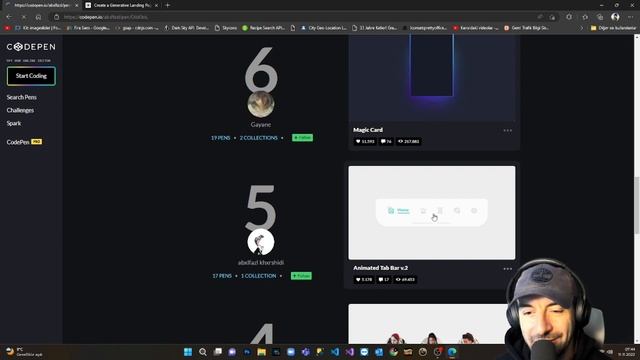This screenshot has width=640, height=360.
Task: Go back in the browser
Action: pyautogui.click(x=9, y=17)
